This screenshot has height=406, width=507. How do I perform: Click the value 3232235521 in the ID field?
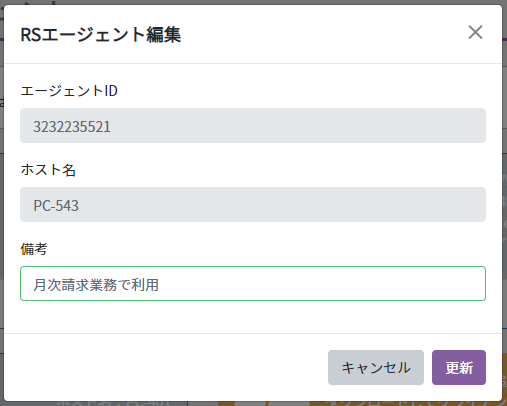click(x=72, y=127)
